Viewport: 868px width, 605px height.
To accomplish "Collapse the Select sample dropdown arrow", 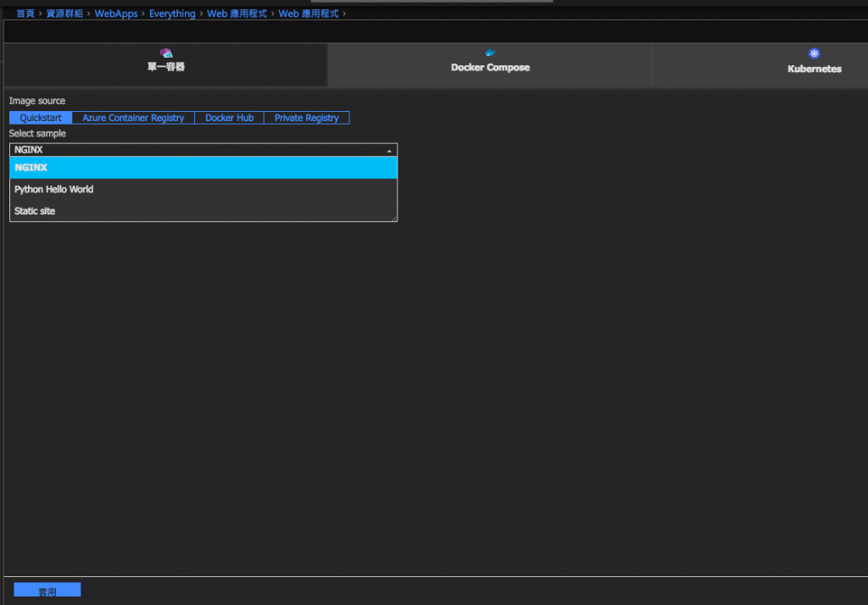I will pos(389,151).
